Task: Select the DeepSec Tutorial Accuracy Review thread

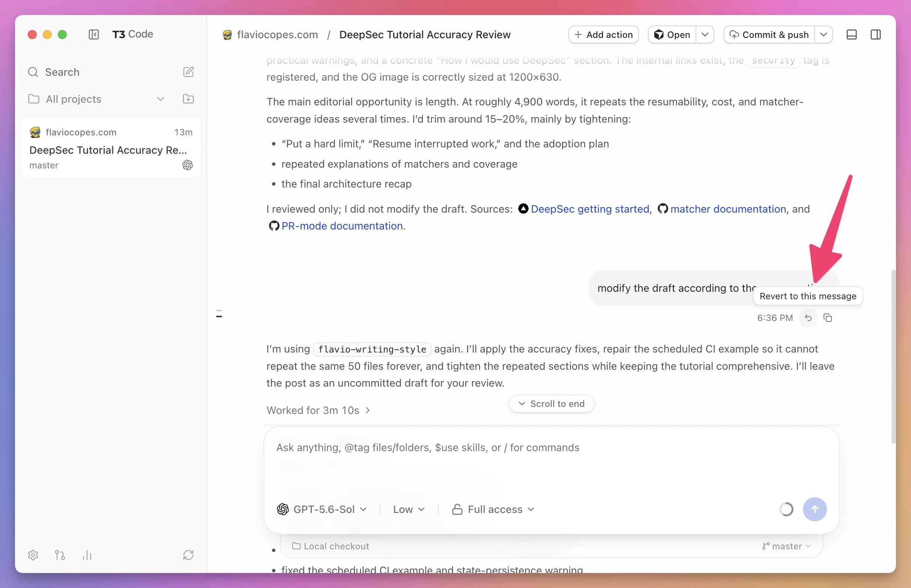Action: click(x=111, y=148)
